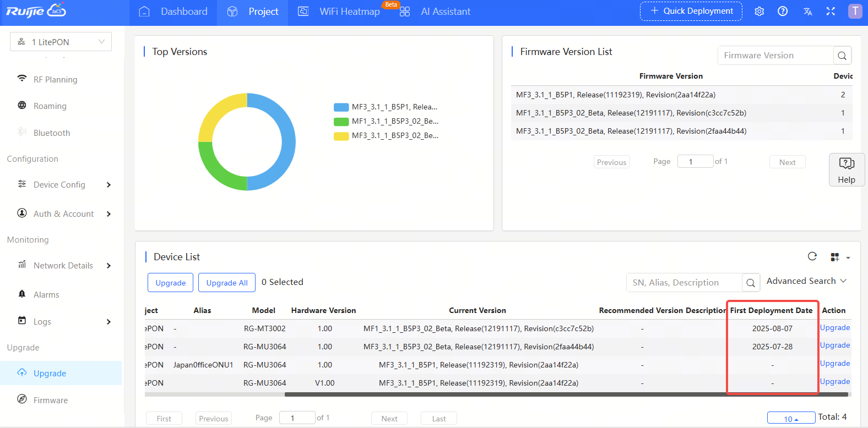The width and height of the screenshot is (868, 428).
Task: Expand Advanced Search options
Action: click(x=806, y=281)
